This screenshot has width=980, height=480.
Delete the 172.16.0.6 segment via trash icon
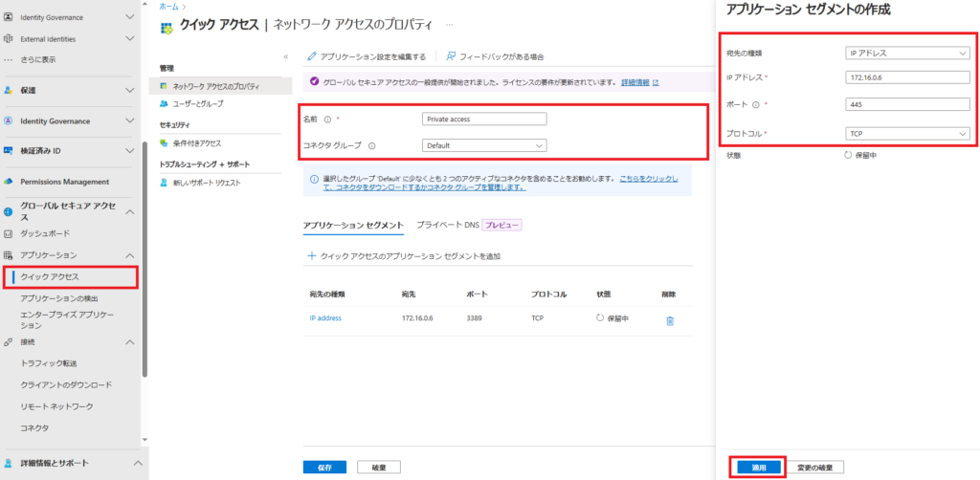[670, 321]
